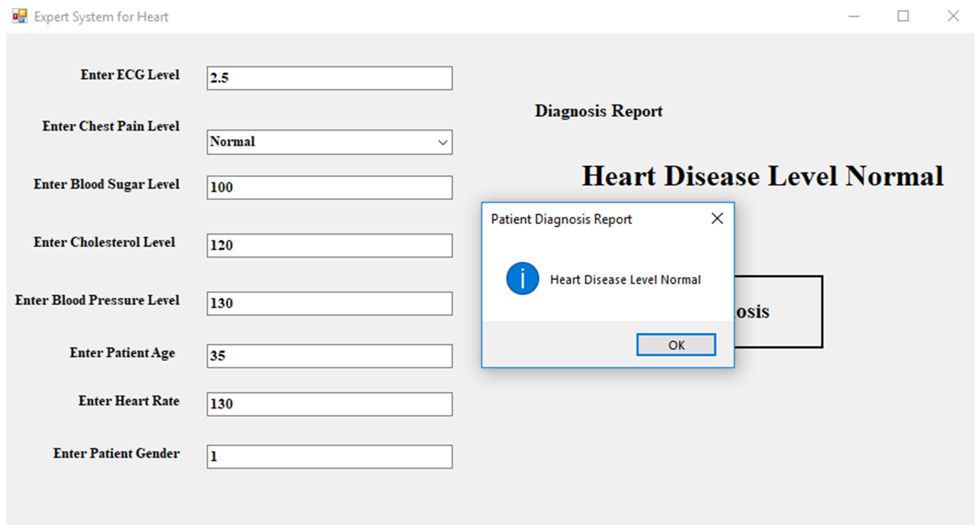Click the Blood Sugar Level field
980x531 pixels.
tap(330, 188)
